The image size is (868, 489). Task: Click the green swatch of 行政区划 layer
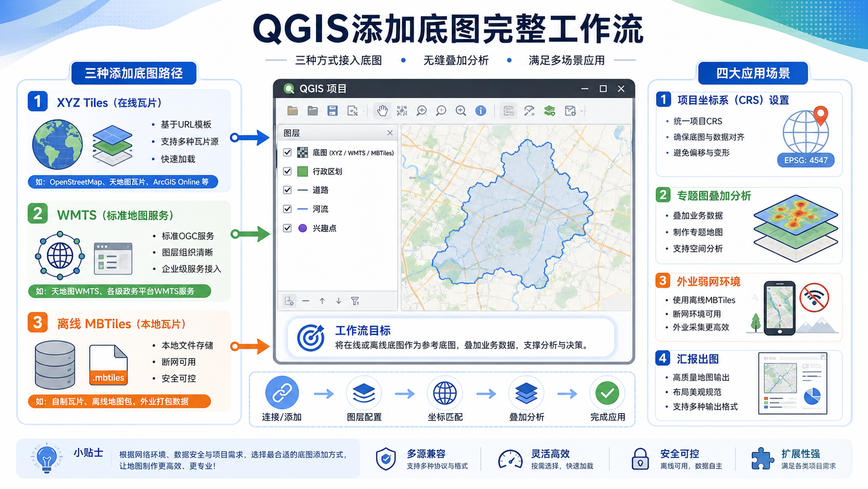click(303, 171)
